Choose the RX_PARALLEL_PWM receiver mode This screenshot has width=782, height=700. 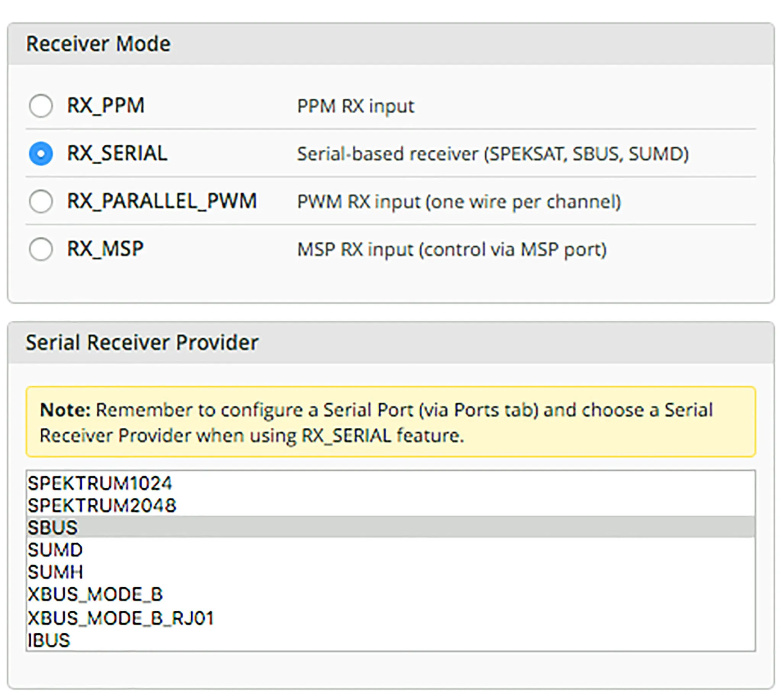41,201
